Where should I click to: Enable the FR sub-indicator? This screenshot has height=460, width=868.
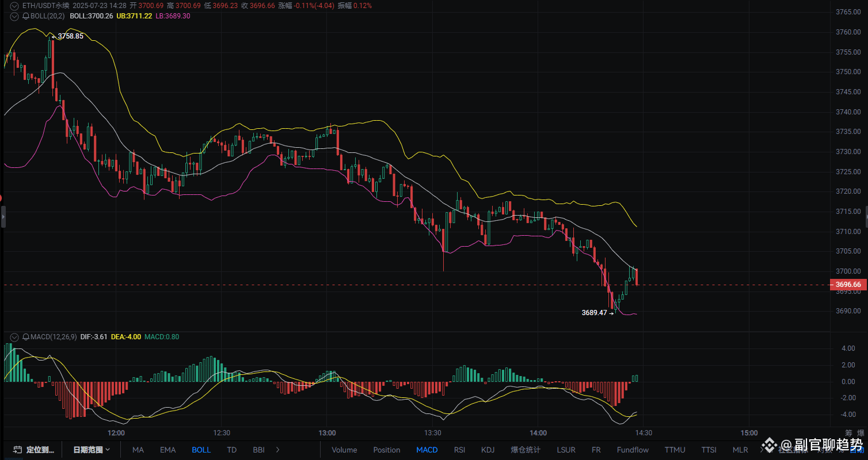coord(596,450)
